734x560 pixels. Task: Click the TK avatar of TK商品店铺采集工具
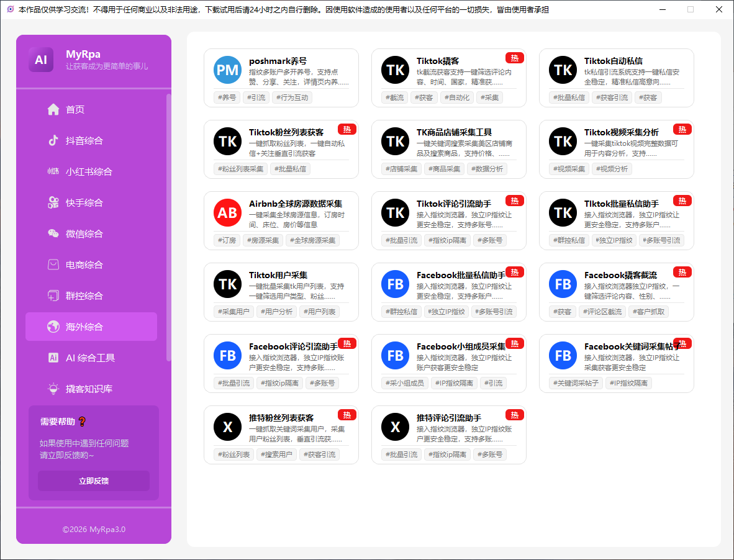point(395,142)
